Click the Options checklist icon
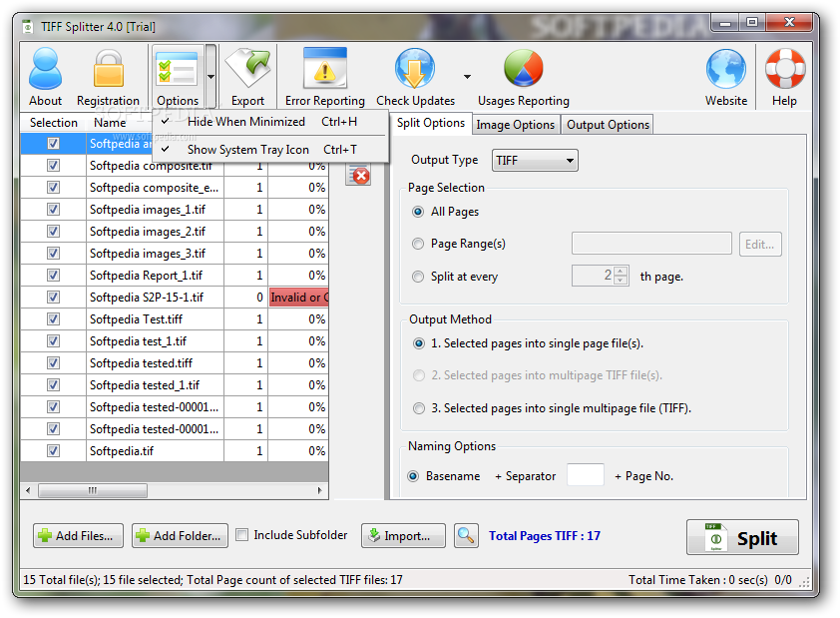The image size is (840, 618). point(178,69)
